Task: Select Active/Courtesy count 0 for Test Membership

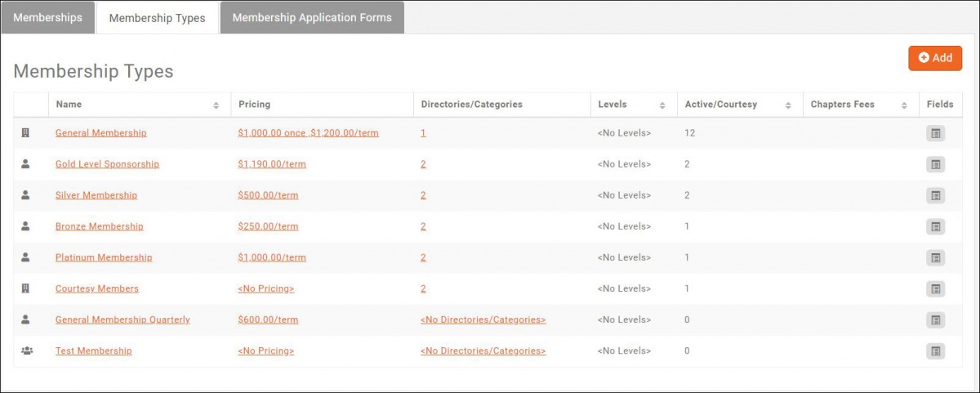Action: coord(687,350)
